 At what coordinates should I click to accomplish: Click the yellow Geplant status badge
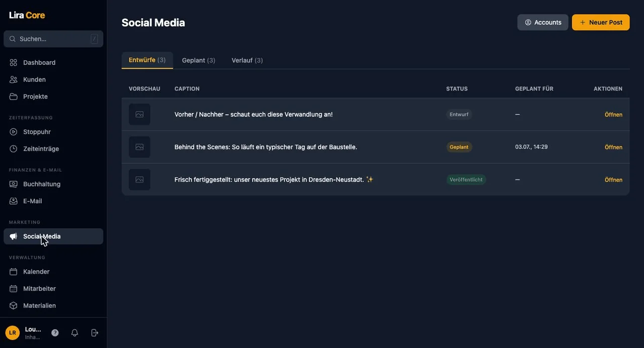(459, 147)
